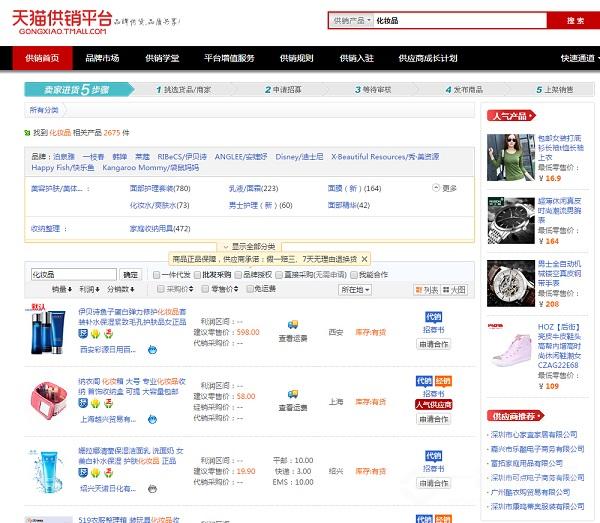Open the blue skincare set product thumbnail

point(47,332)
